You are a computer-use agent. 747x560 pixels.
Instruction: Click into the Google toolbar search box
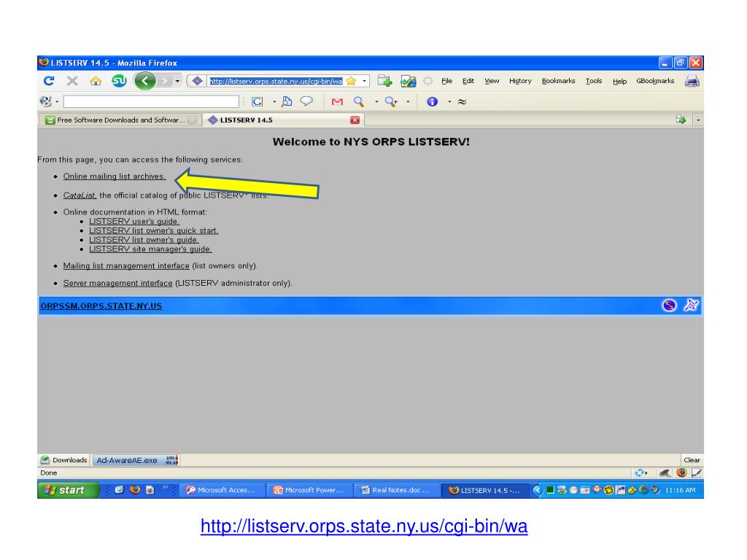pos(151,101)
